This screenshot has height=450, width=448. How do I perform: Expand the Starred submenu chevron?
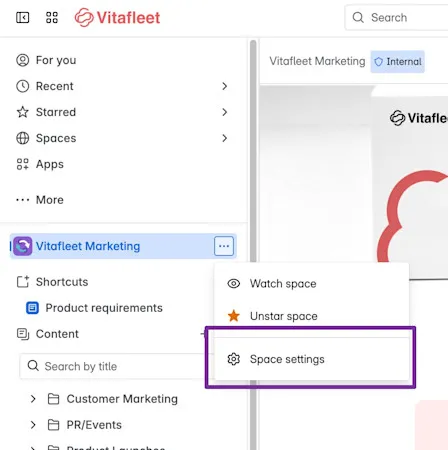click(225, 112)
